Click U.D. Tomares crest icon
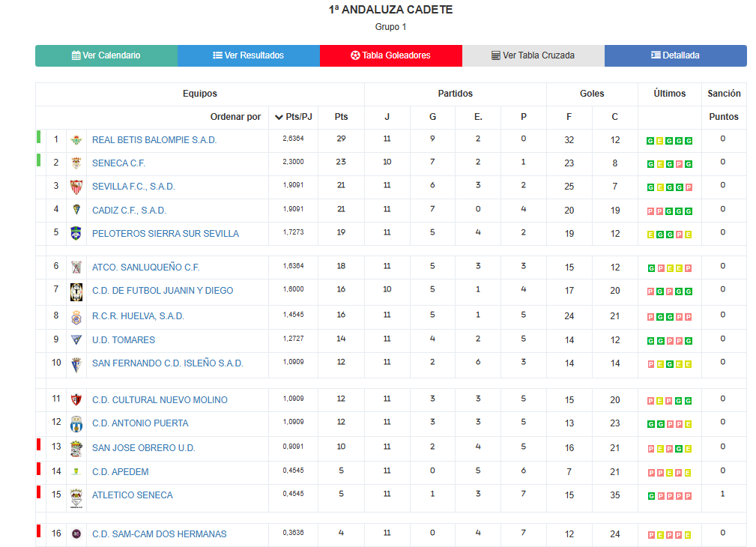 [76, 340]
